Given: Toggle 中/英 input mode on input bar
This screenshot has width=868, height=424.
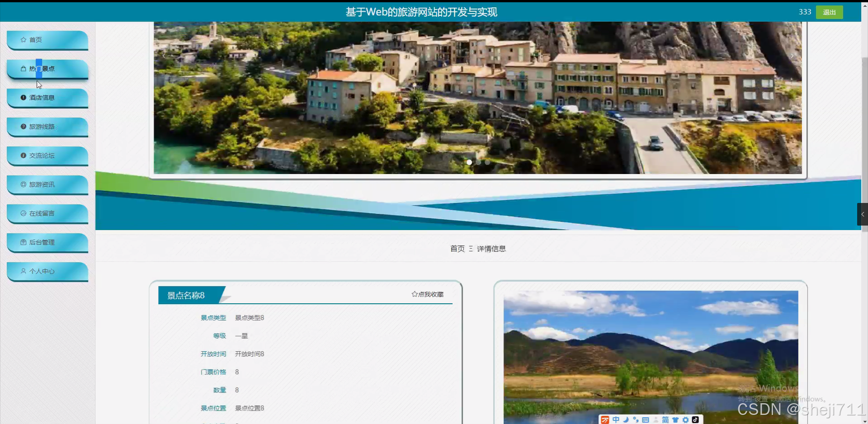Looking at the screenshot, I should tap(616, 419).
